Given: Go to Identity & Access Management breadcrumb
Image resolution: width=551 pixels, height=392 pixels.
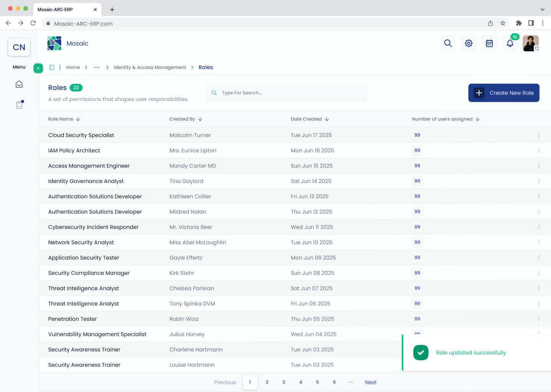Looking at the screenshot, I should click(150, 67).
